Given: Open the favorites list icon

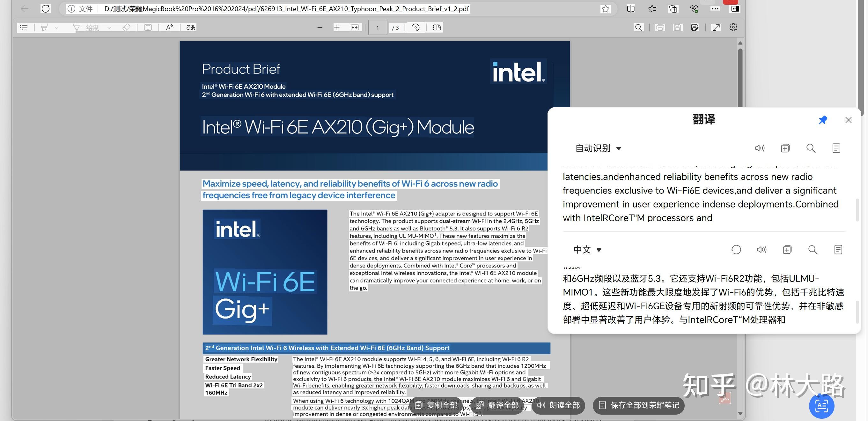Looking at the screenshot, I should point(652,9).
